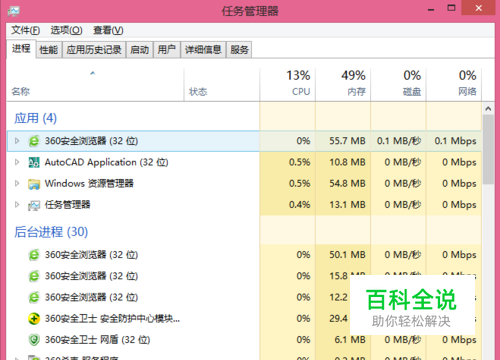Sort by the CPU column header

coord(288,85)
